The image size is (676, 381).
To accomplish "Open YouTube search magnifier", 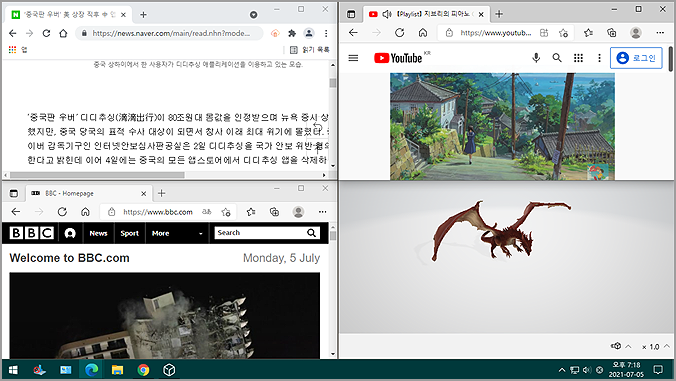I will (557, 58).
